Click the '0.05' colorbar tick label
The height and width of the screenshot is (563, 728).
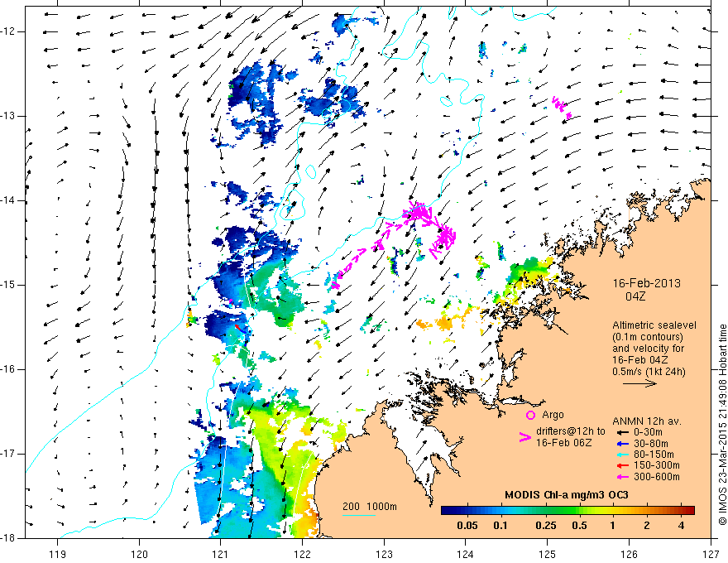[x=467, y=526]
